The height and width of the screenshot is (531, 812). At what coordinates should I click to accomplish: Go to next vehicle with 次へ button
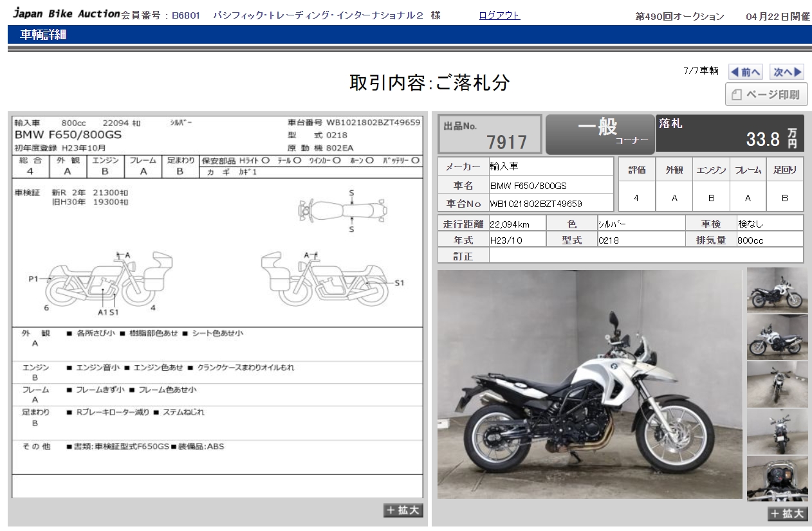coord(788,72)
